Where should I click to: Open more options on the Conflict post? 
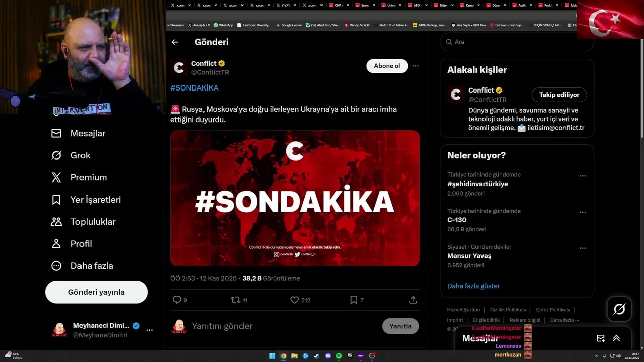coord(415,66)
